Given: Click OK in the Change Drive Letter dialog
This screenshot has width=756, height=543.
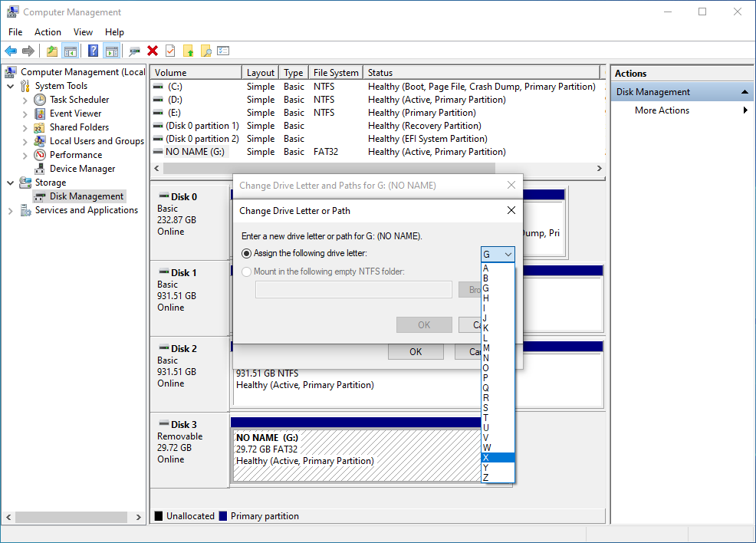Looking at the screenshot, I should [x=424, y=324].
